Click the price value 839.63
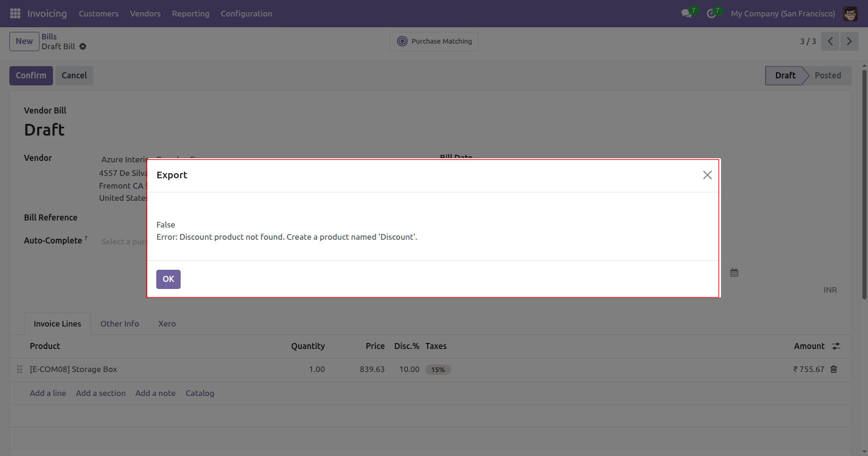Viewport: 868px width, 456px height. pos(372,369)
